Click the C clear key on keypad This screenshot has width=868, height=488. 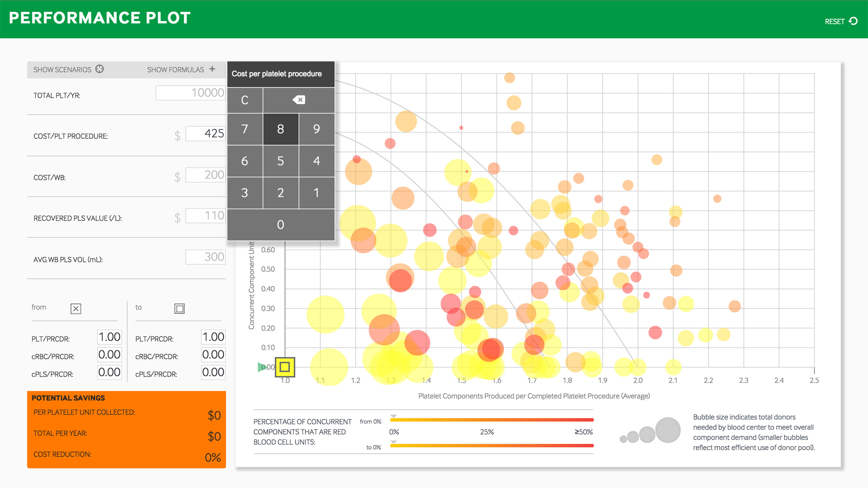[245, 100]
